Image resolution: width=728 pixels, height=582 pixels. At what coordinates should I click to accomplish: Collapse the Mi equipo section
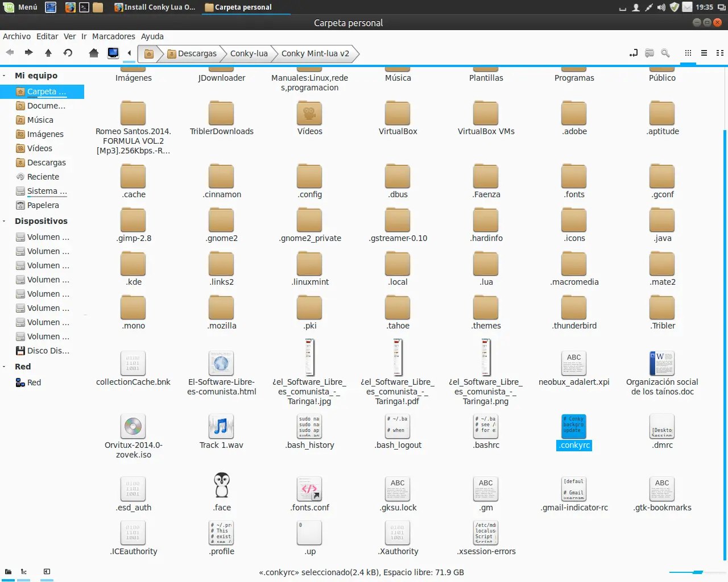(5, 76)
